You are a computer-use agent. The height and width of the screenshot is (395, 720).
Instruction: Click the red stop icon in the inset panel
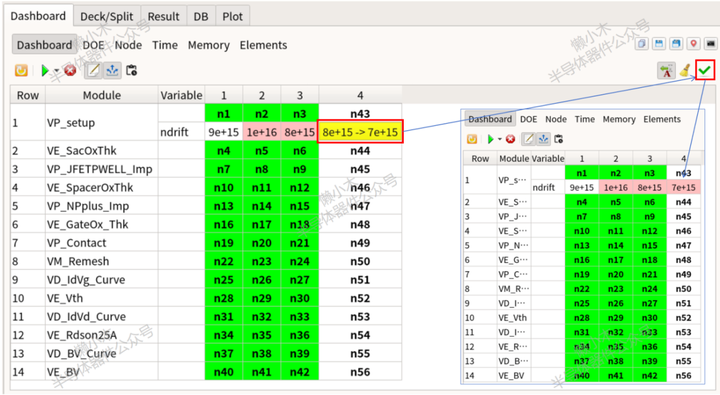pyautogui.click(x=510, y=139)
